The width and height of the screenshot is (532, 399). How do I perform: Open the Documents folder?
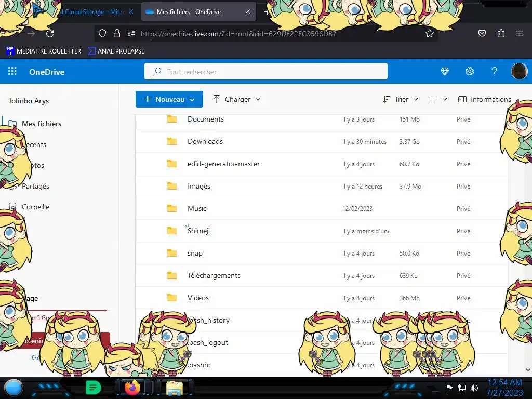(206, 119)
